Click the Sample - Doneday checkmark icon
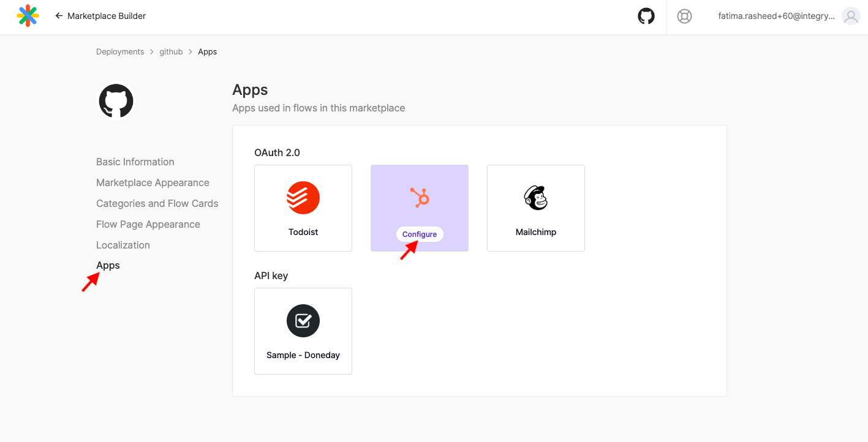This screenshot has height=442, width=868. (303, 321)
